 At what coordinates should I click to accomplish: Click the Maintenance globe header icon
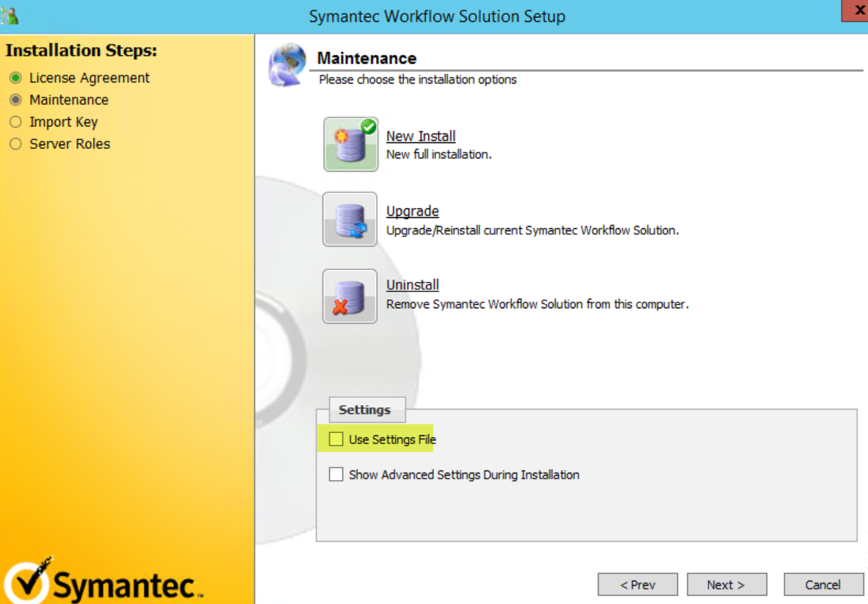pos(287,65)
